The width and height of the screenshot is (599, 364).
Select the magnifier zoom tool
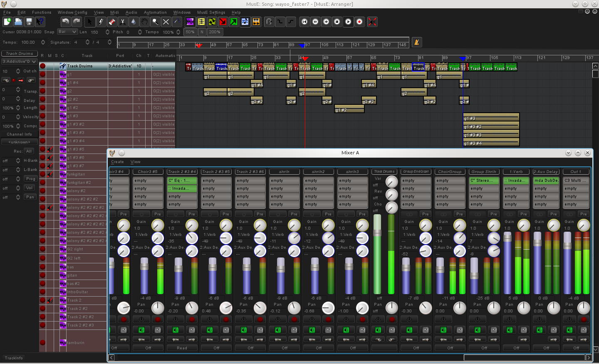point(155,22)
